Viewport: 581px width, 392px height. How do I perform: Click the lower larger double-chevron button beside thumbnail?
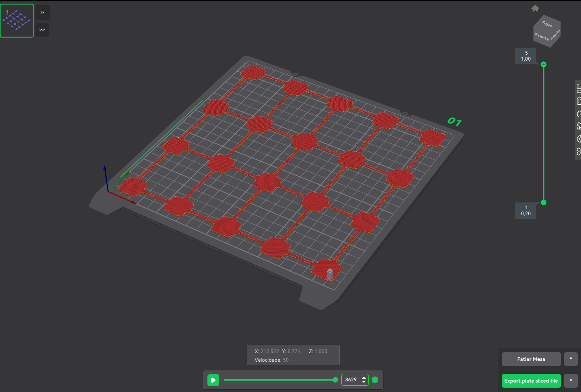pos(43,30)
